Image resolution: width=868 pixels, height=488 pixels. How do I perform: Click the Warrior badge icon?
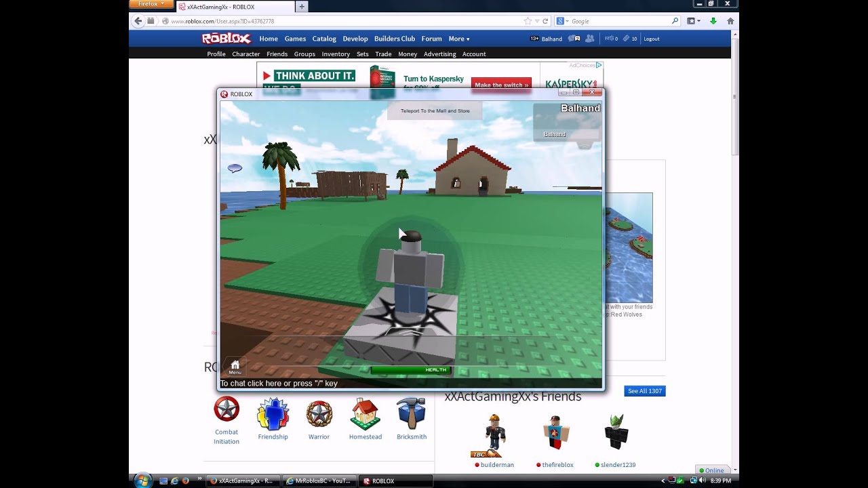point(319,414)
